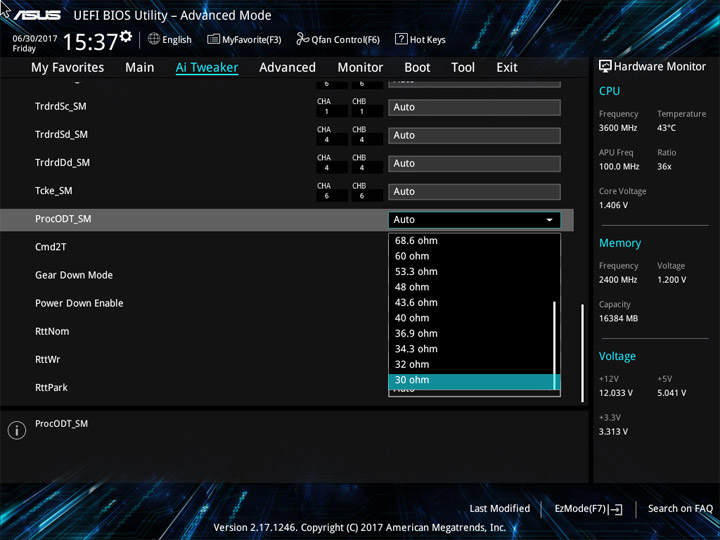Pick 34.3 ohm option
Image resolution: width=720 pixels, height=540 pixels.
tap(471, 349)
